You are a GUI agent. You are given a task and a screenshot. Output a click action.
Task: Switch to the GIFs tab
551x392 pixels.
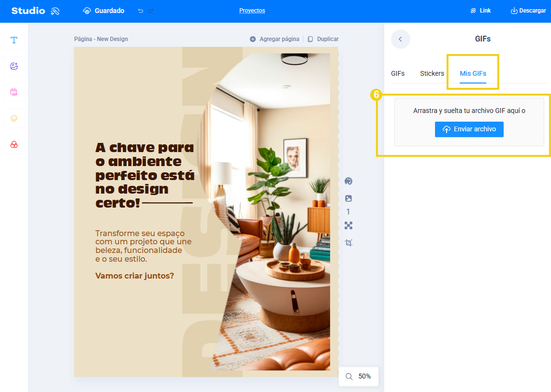coord(398,73)
